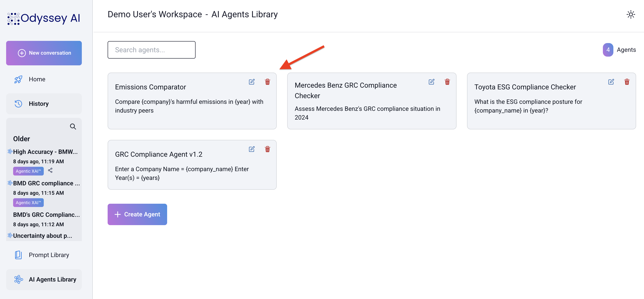The width and height of the screenshot is (644, 299).
Task: Open the Toyota ESG Compliance Checker card title
Action: 525,87
